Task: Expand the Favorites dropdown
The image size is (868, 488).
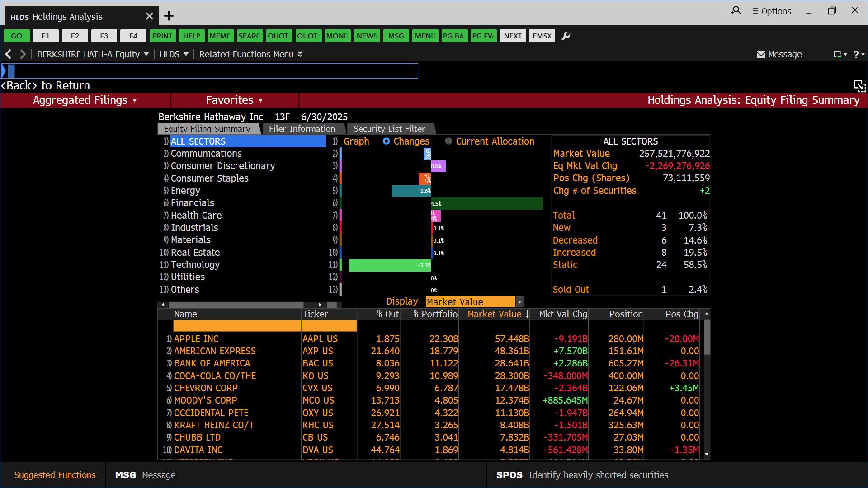Action: tap(234, 100)
